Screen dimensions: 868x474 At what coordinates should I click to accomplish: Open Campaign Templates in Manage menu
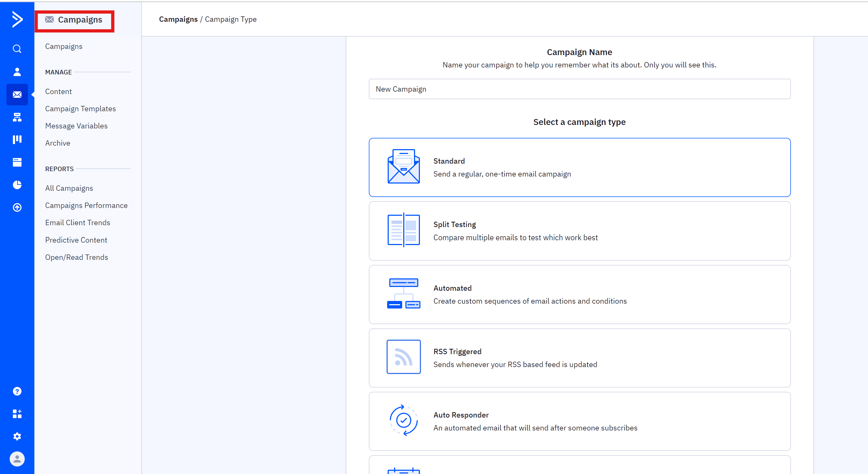tap(80, 109)
